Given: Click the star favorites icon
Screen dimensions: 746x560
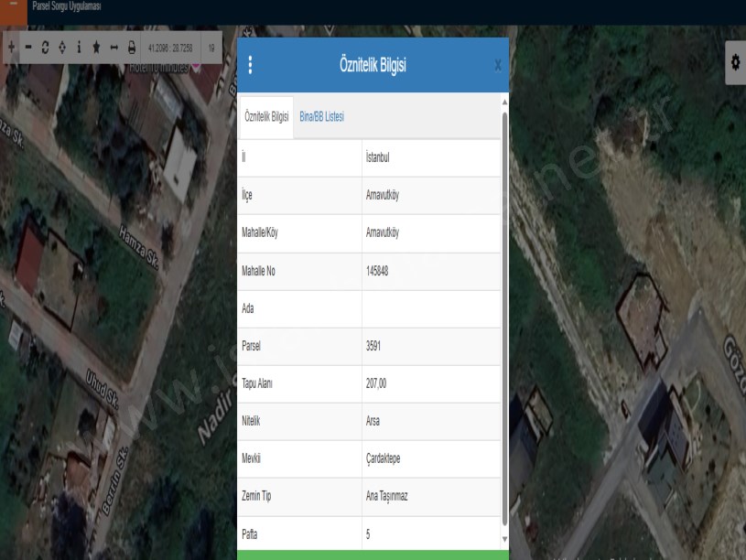Looking at the screenshot, I should point(96,47).
